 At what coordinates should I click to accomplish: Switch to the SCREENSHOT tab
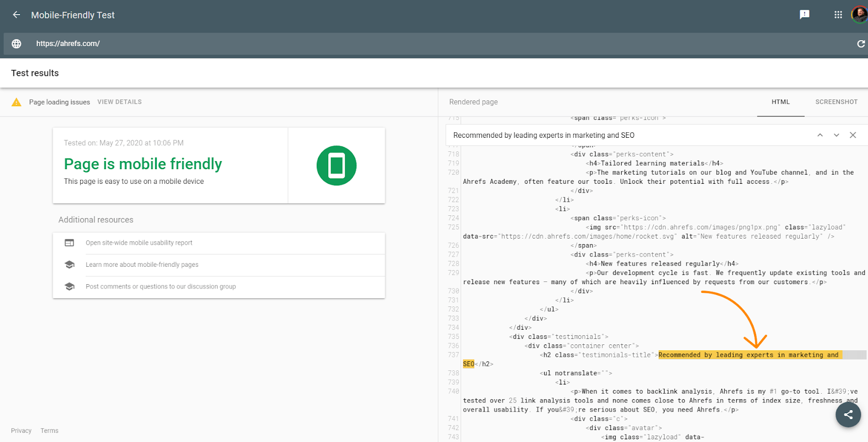click(836, 102)
